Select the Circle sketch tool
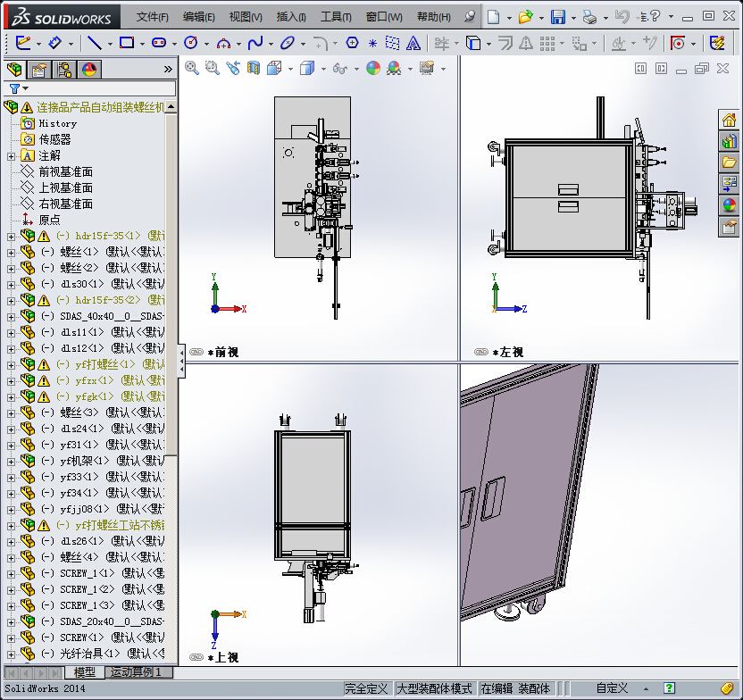This screenshot has width=743, height=700. tap(191, 43)
